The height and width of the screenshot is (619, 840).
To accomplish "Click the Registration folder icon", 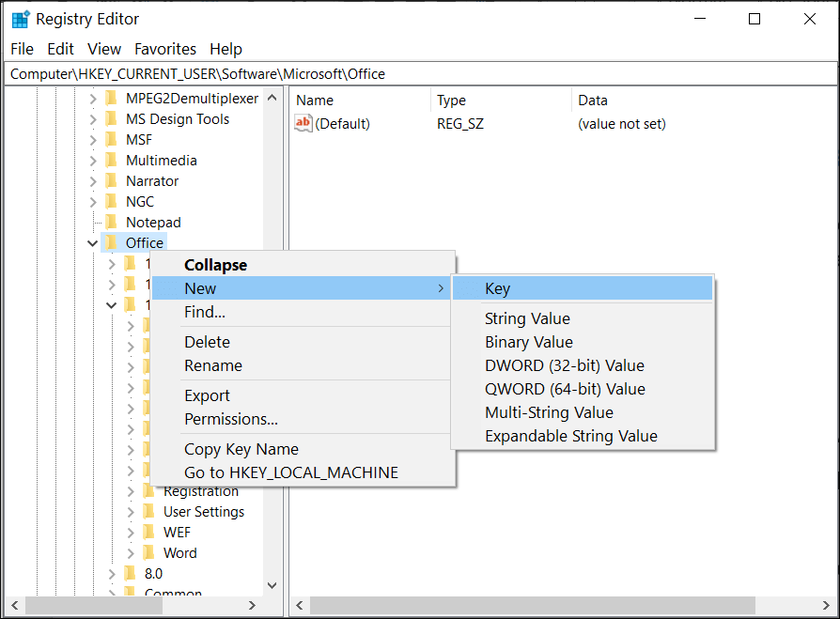I will click(149, 491).
